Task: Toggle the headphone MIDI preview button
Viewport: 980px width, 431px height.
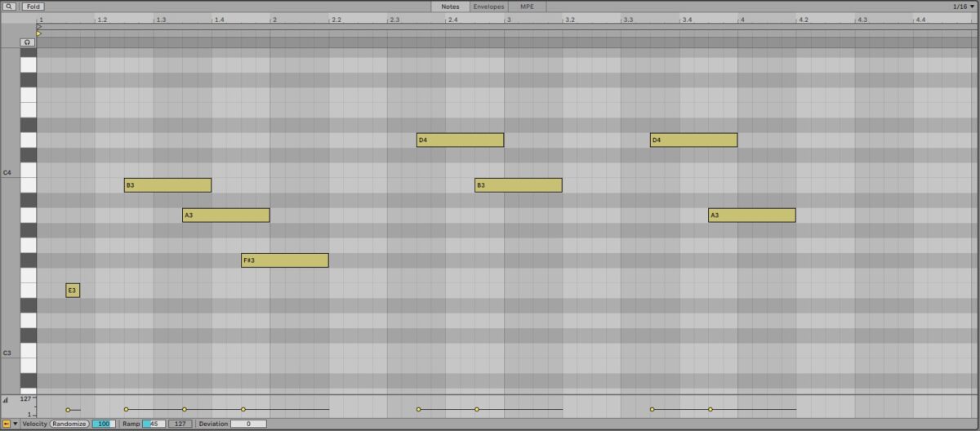Action: click(28, 42)
